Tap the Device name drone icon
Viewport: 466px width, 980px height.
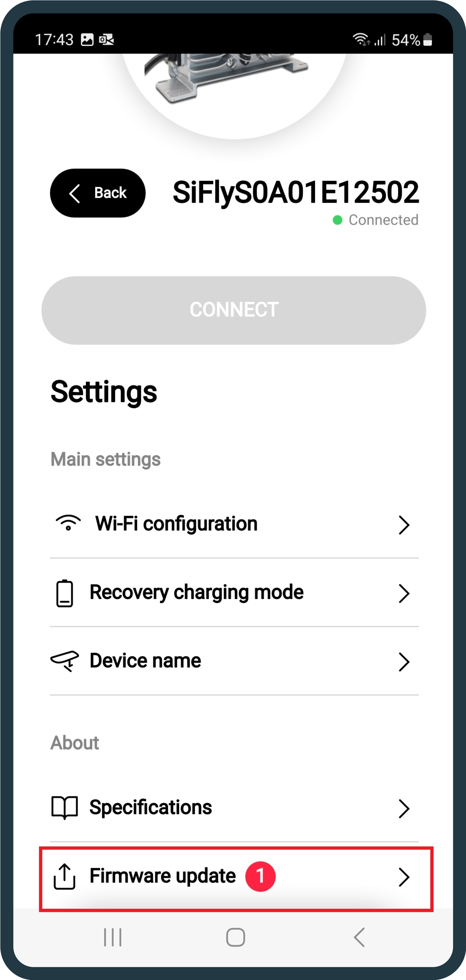point(65,661)
